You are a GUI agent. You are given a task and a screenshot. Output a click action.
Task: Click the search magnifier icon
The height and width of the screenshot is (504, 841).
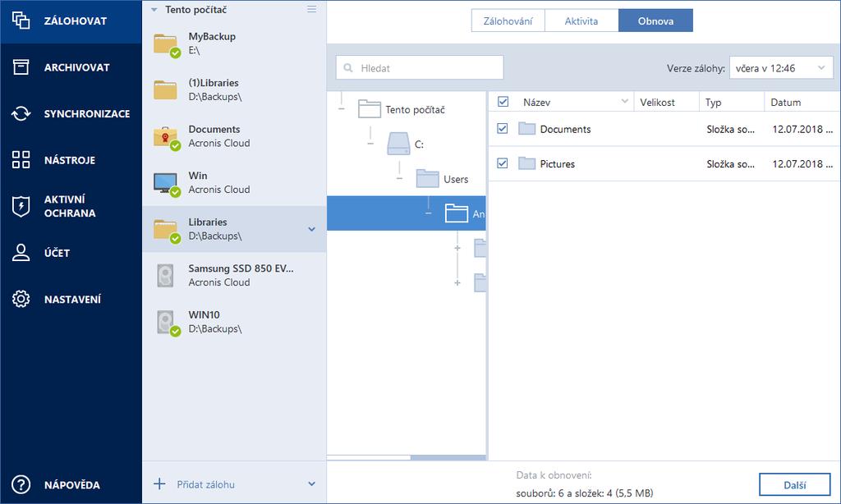[348, 68]
